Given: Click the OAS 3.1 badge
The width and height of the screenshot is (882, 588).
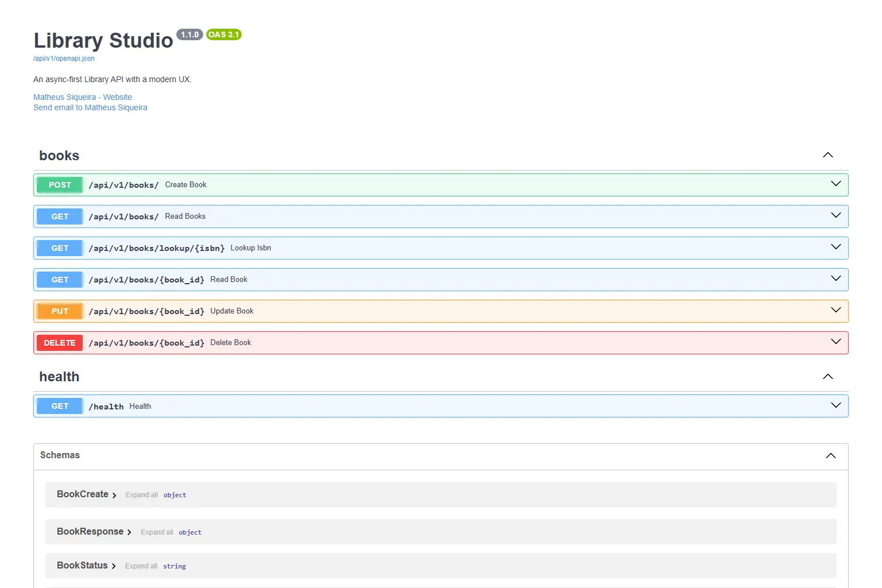Looking at the screenshot, I should point(224,34).
